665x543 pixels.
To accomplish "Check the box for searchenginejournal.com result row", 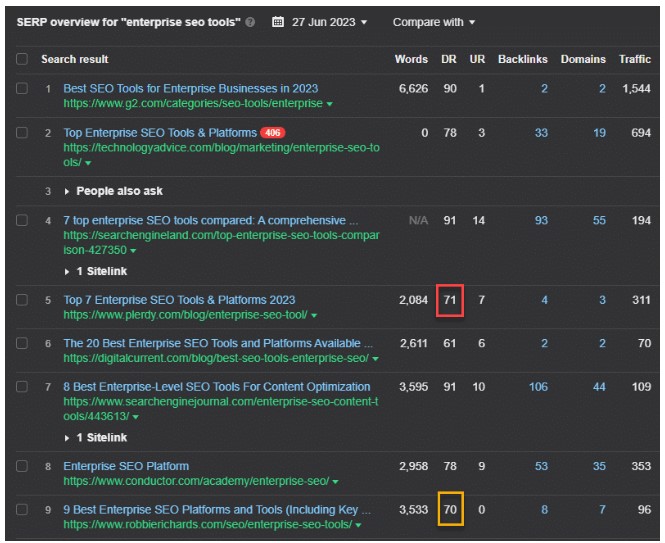I will (x=22, y=386).
